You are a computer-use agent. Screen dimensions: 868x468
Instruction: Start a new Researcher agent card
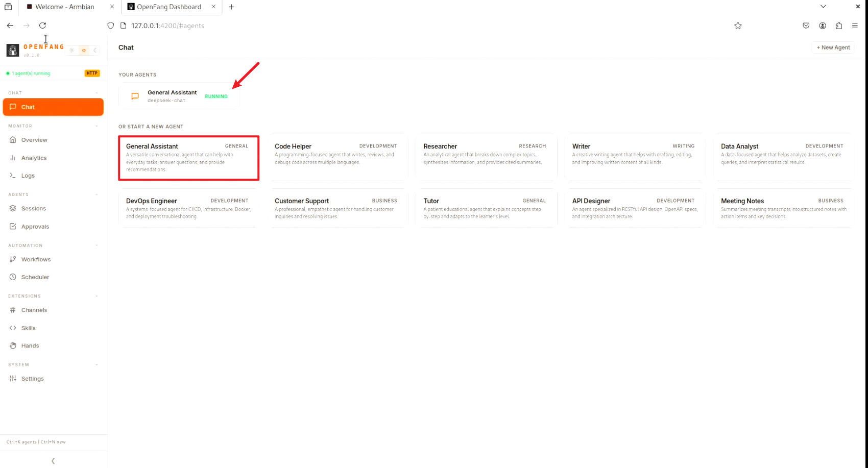pos(486,157)
